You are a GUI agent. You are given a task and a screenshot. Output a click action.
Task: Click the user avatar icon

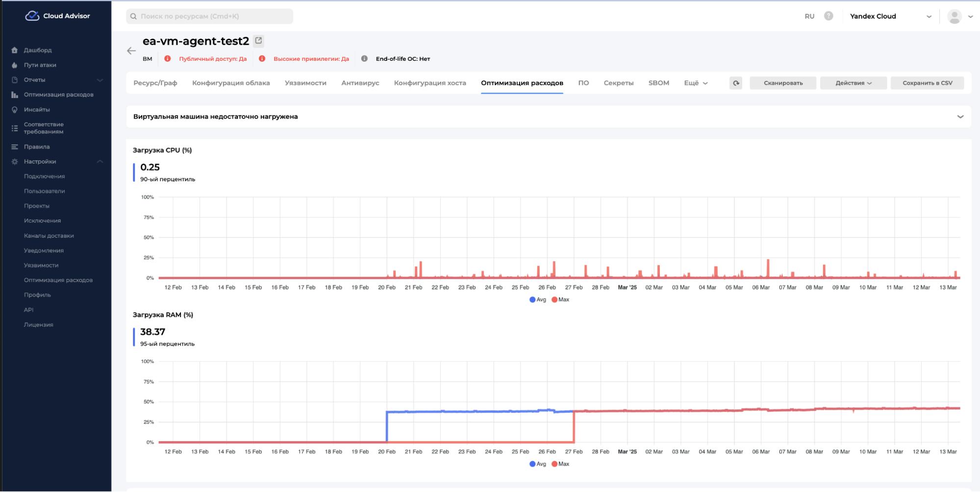tap(954, 16)
